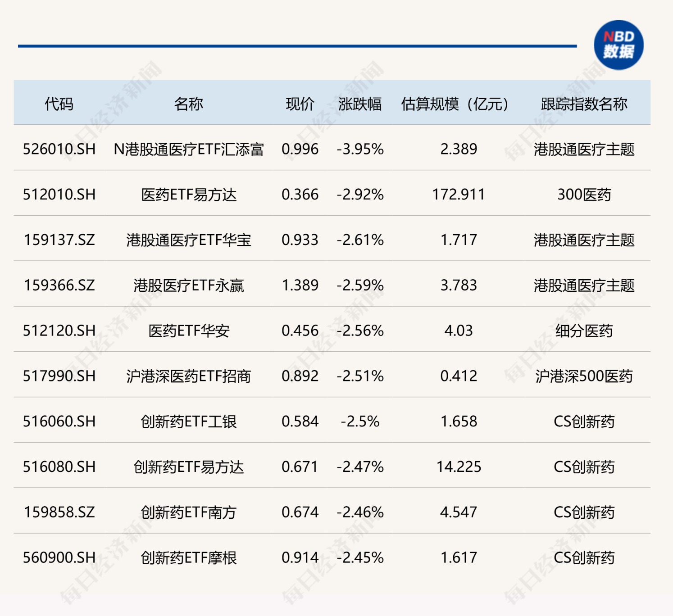Click change value -2.46%
Image resolution: width=673 pixels, height=616 pixels.
360,512
